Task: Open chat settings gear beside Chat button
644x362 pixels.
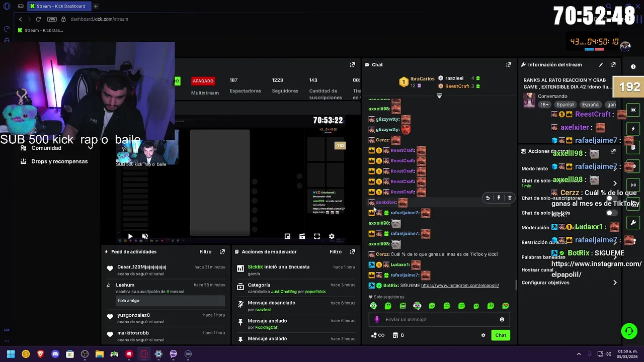Action: 484,335
